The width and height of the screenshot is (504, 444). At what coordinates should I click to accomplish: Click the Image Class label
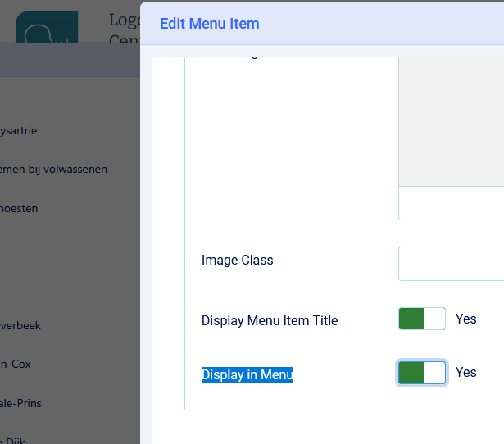point(238,261)
